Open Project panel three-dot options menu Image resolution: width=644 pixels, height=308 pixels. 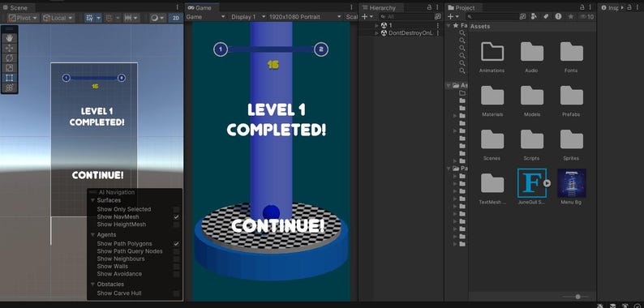click(590, 7)
